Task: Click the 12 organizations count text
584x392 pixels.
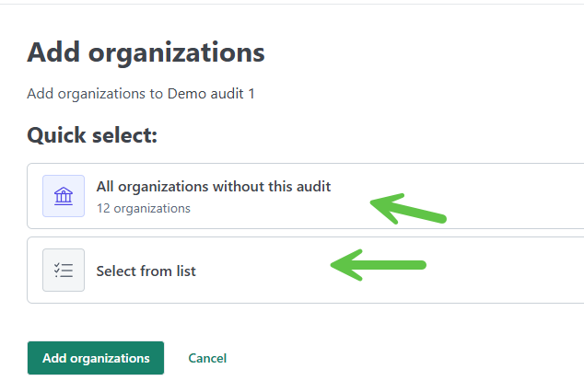Action: pyautogui.click(x=143, y=209)
